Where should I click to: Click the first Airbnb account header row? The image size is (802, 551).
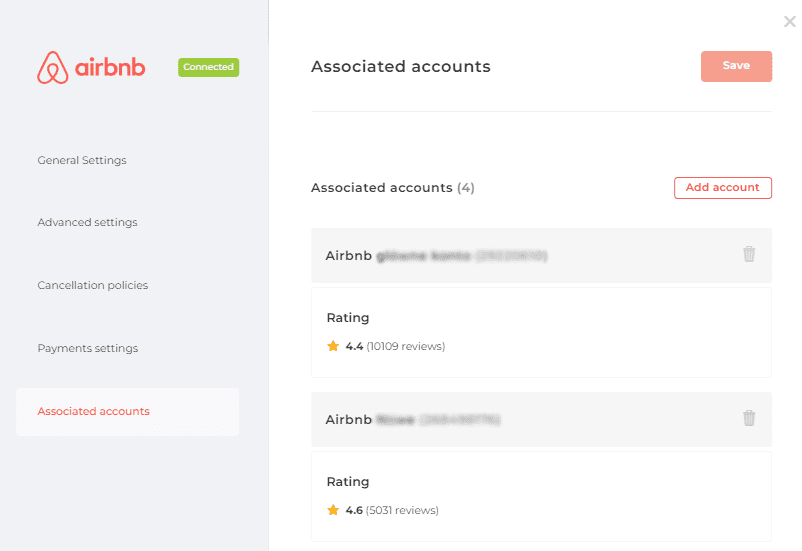click(541, 255)
